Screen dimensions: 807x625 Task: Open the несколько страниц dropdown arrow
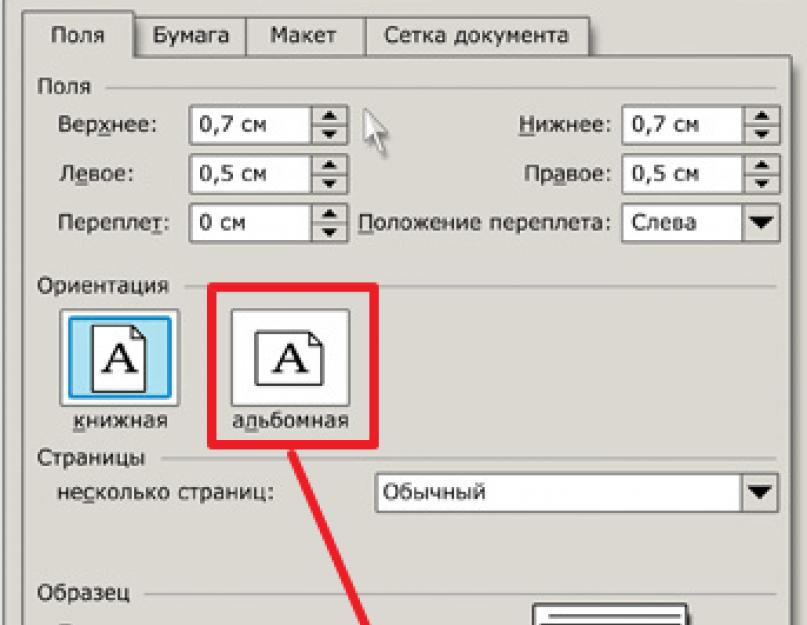760,493
